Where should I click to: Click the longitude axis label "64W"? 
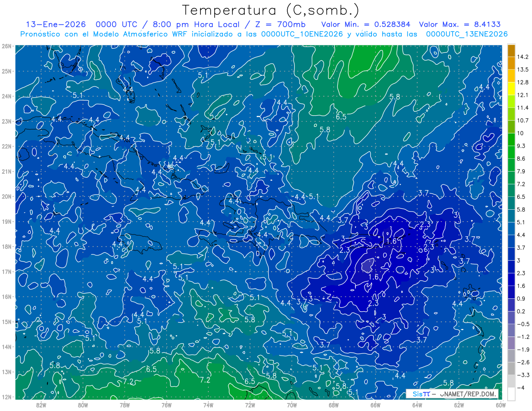tap(417, 405)
